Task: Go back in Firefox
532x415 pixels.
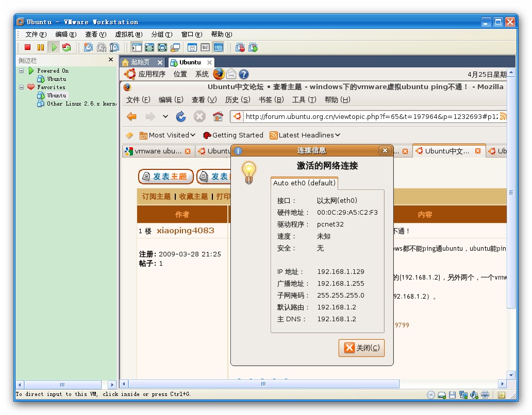Action: click(131, 116)
